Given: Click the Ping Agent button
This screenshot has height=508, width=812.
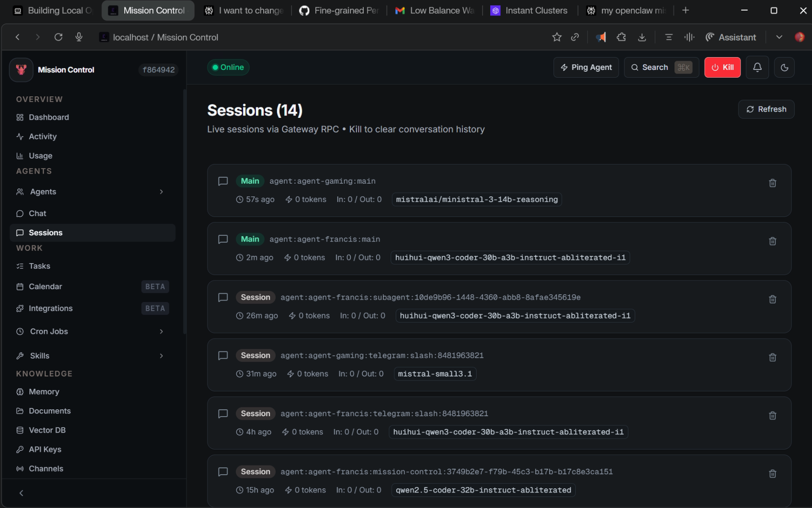Looking at the screenshot, I should [586, 67].
